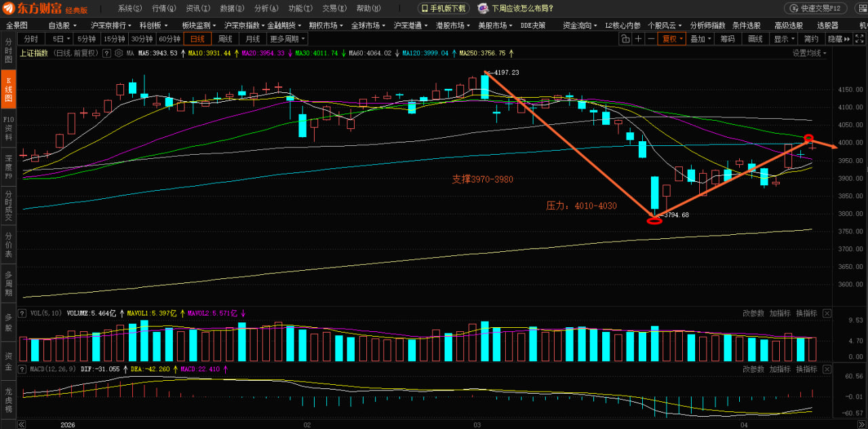
Task: Expand the 复权 dropdown
Action: [672, 39]
